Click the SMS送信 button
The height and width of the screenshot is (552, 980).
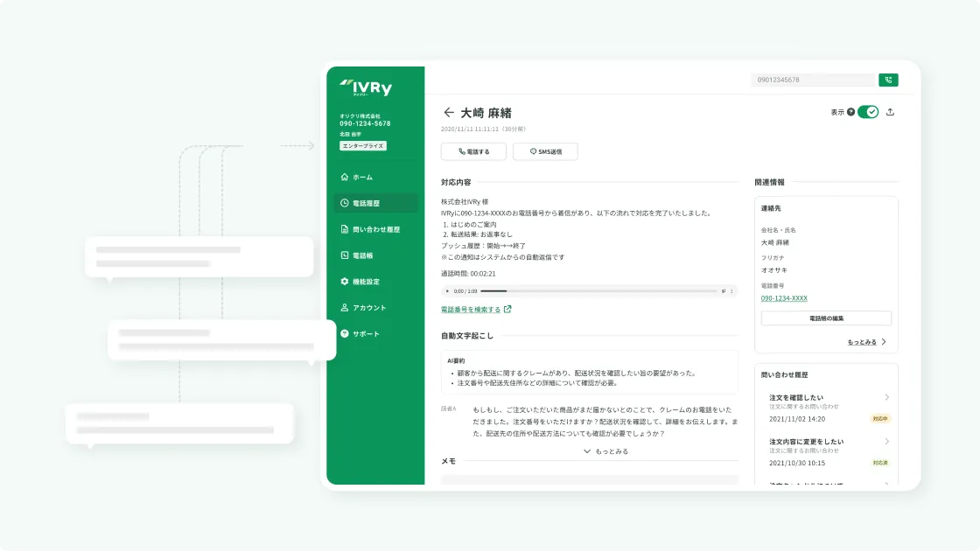pos(545,151)
